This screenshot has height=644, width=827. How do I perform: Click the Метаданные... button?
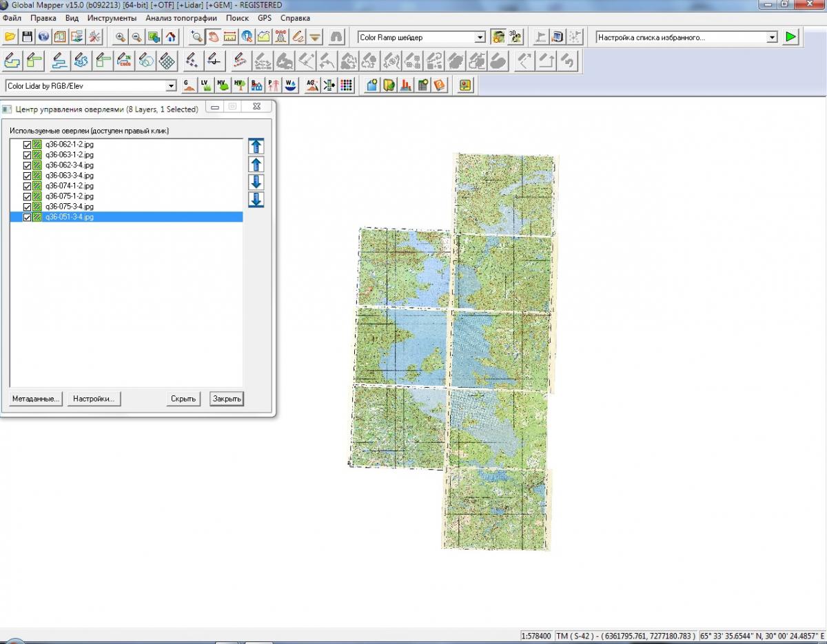click(36, 399)
